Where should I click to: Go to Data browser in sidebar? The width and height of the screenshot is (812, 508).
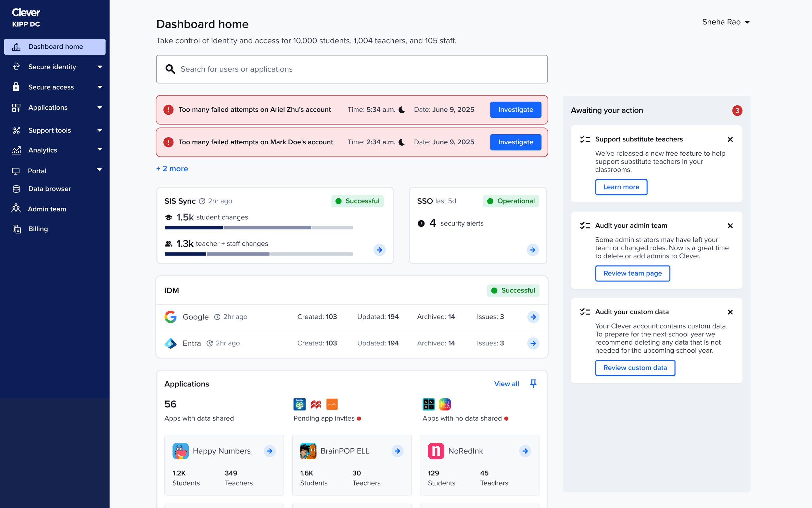point(49,189)
